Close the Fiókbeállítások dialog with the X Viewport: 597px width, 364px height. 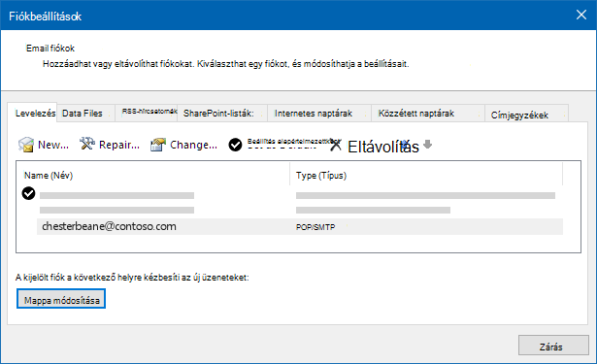[581, 15]
